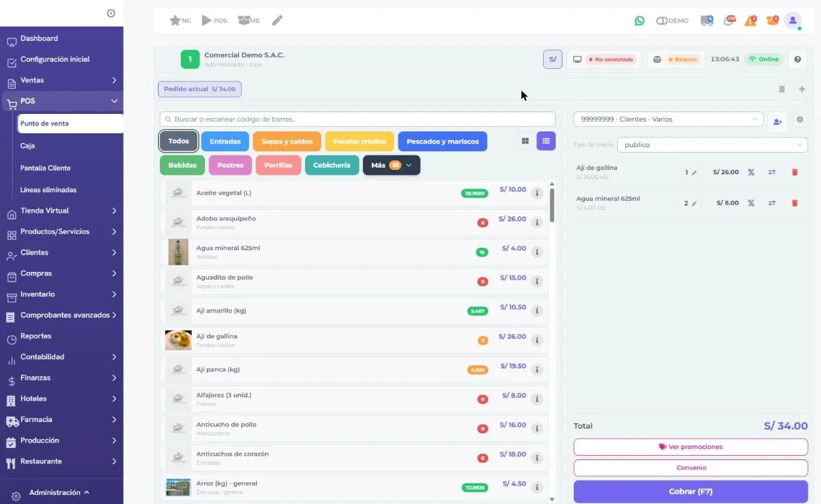Open the warning alert icon
Screen dimensions: 821x504
[x=750, y=20]
